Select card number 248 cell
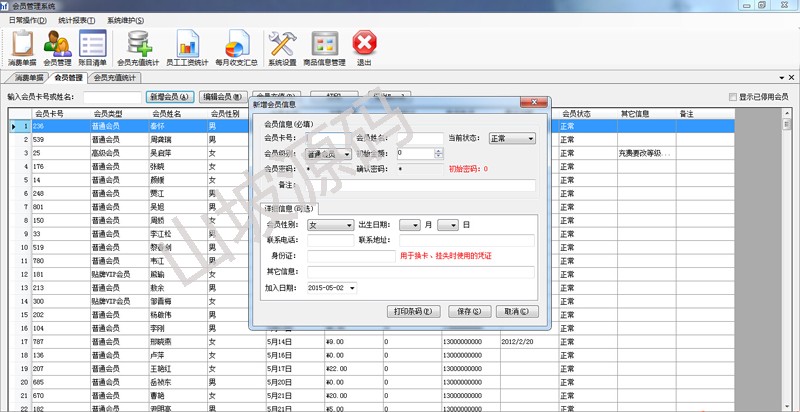800x412 pixels. 61,193
